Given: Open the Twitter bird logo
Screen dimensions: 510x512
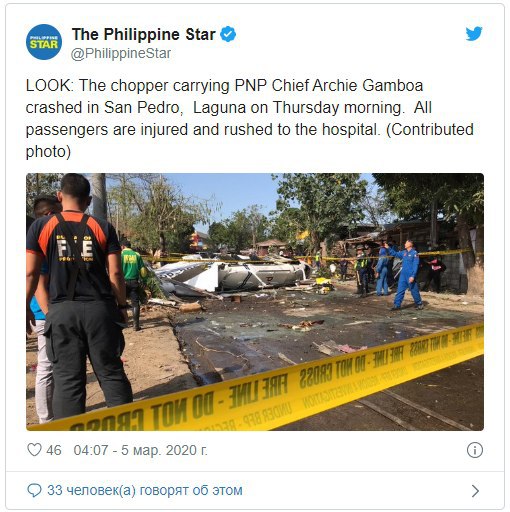Looking at the screenshot, I should [x=474, y=34].
